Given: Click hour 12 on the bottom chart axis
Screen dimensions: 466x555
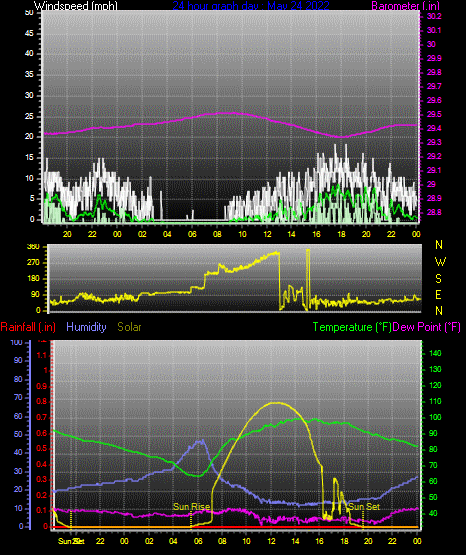Looking at the screenshot, I should pyautogui.click(x=271, y=541).
